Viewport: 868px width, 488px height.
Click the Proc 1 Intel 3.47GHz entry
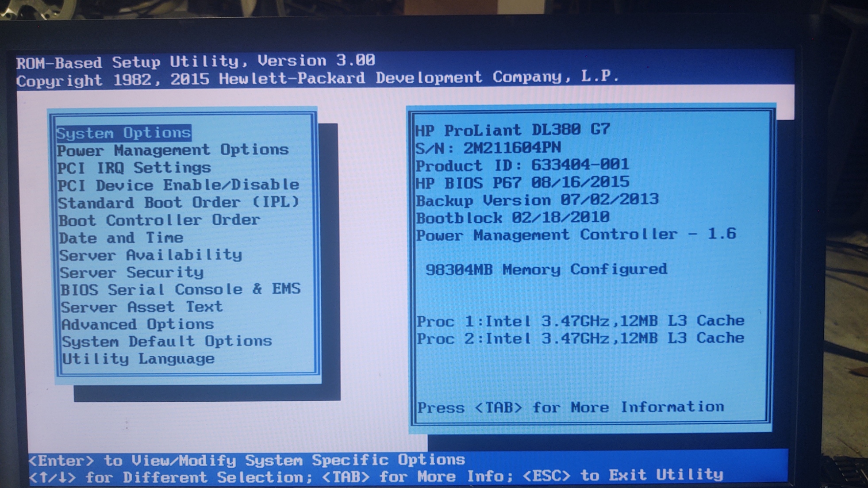point(580,321)
